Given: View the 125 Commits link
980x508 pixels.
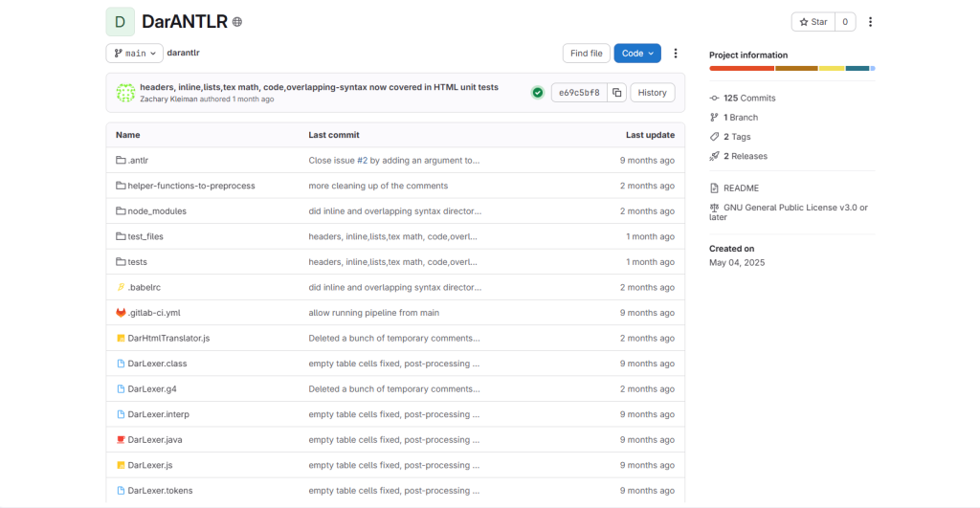Looking at the screenshot, I should tap(749, 99).
